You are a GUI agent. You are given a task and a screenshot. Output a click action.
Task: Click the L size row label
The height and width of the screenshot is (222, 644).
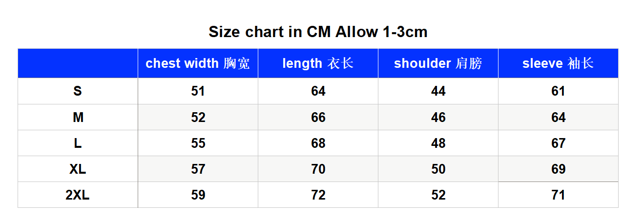[x=78, y=143]
